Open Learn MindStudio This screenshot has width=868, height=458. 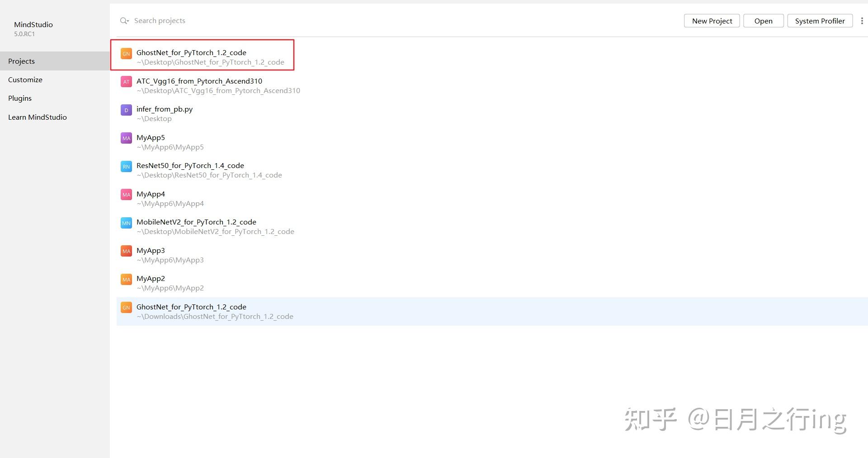click(38, 117)
